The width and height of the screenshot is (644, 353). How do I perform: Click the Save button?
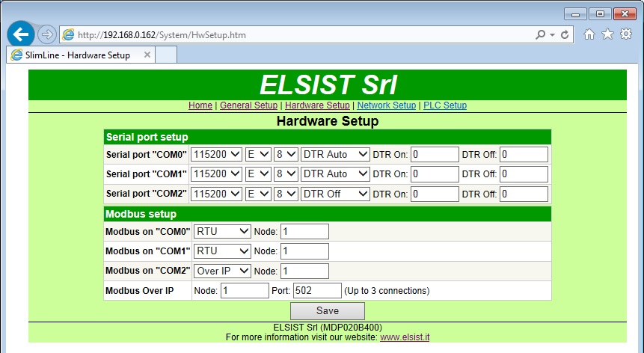(x=328, y=310)
